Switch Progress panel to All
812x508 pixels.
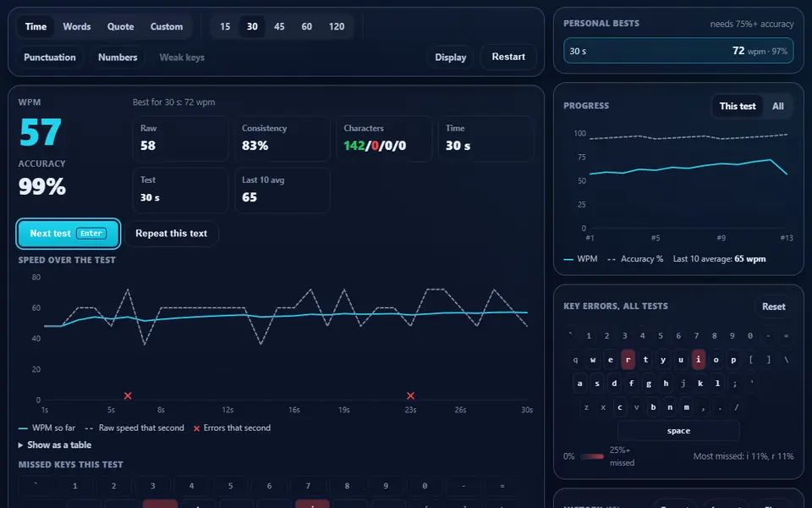[x=777, y=107]
